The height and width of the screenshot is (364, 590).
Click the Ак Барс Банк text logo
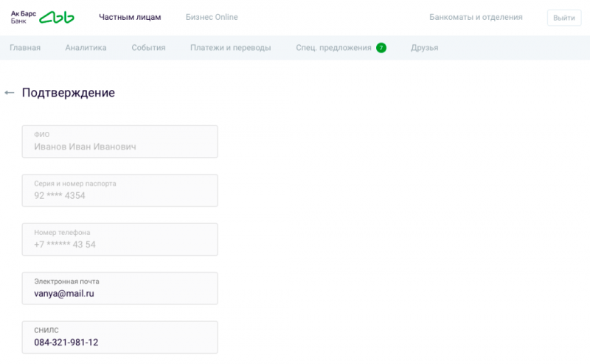click(x=23, y=17)
